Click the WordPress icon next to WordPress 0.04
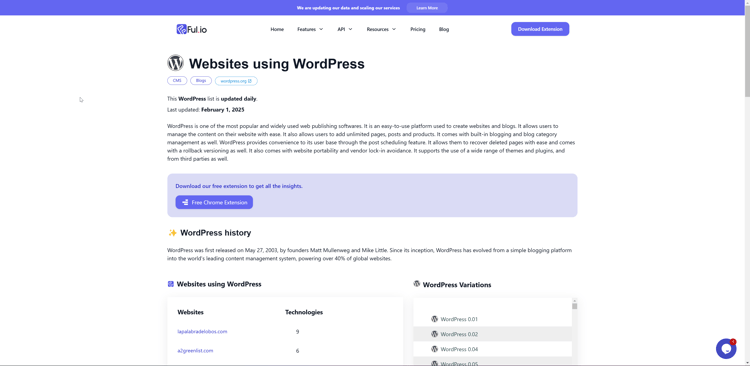This screenshot has height=366, width=750. [434, 349]
